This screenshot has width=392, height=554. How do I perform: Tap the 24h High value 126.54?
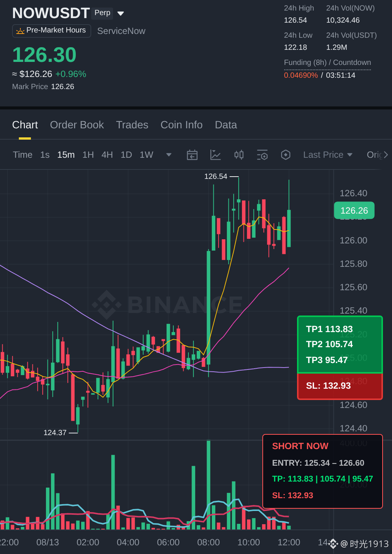(x=296, y=20)
